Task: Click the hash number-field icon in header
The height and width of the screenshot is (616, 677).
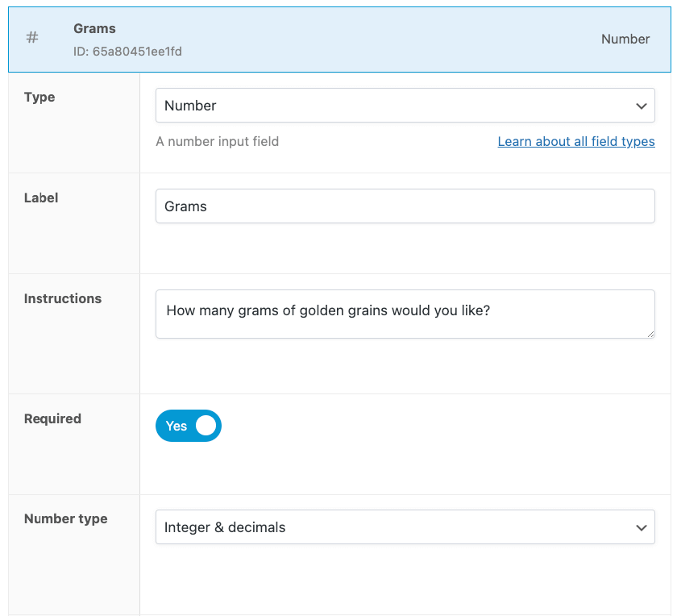Action: [x=32, y=39]
